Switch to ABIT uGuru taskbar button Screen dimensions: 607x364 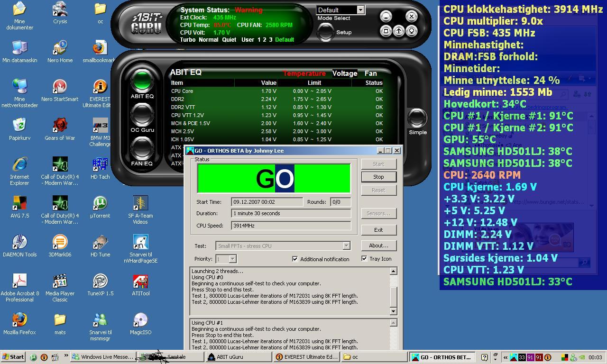tap(239, 357)
